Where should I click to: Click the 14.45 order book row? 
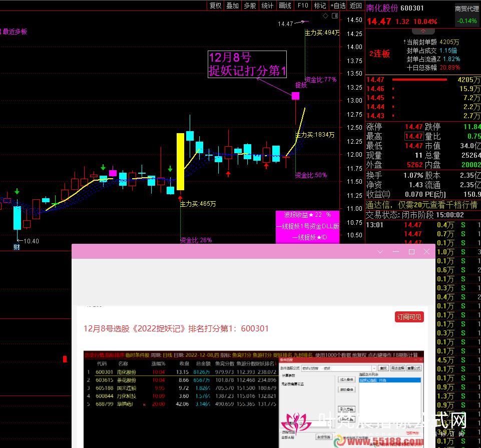tap(423, 98)
